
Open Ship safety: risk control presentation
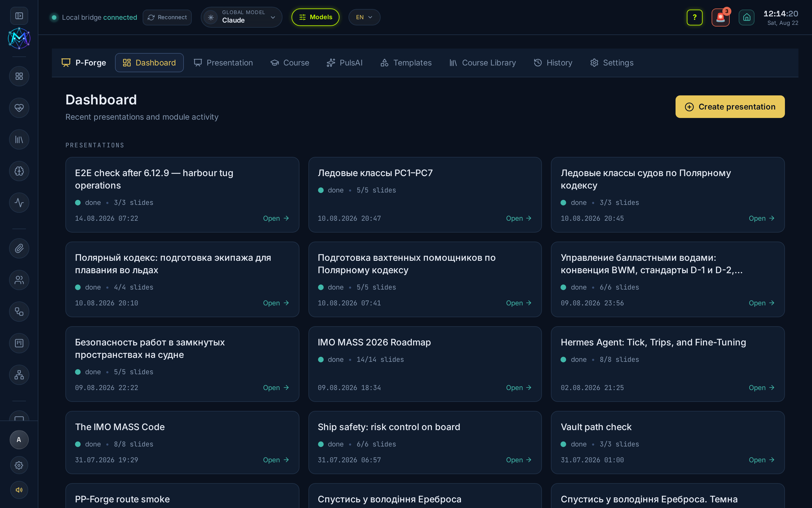click(519, 460)
